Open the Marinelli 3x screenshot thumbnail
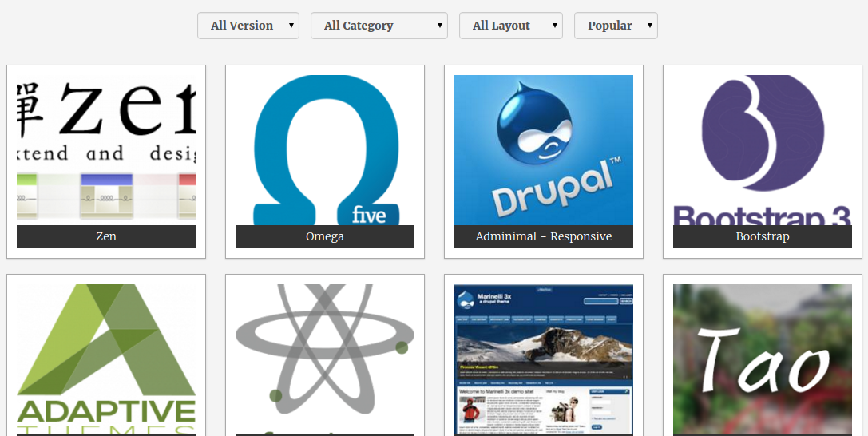The height and width of the screenshot is (436, 868). (x=544, y=359)
